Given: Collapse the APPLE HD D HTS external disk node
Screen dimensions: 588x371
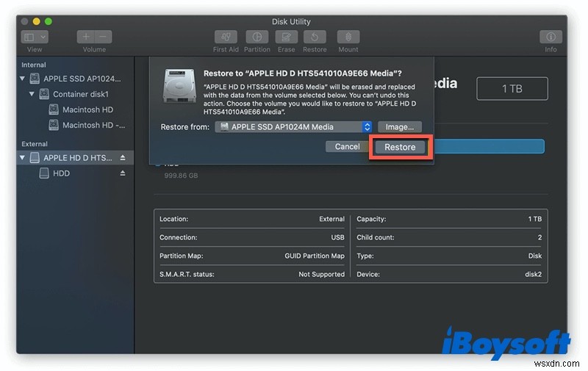Looking at the screenshot, I should pyautogui.click(x=23, y=158).
